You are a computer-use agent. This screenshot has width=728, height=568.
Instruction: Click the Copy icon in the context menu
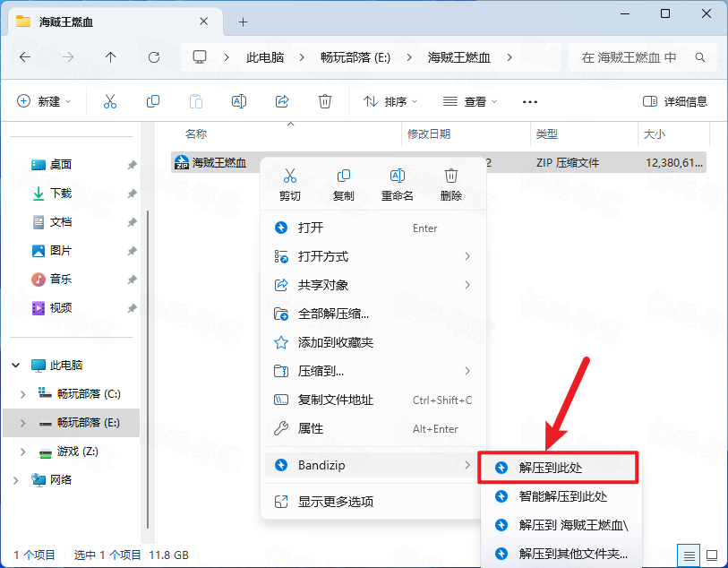coord(344,176)
